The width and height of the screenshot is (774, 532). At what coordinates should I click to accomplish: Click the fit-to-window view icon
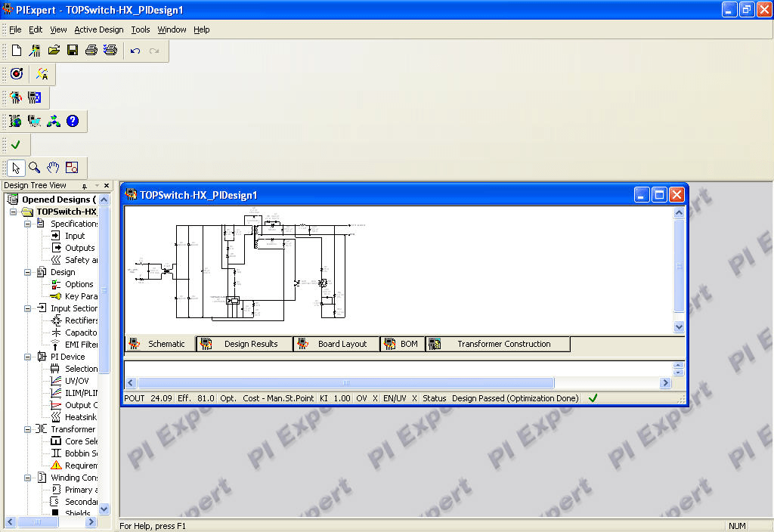point(72,168)
